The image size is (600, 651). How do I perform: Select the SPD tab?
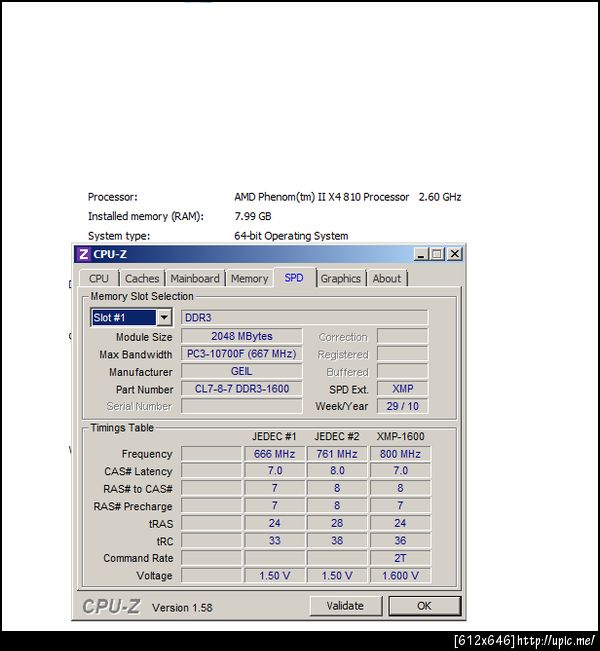(x=294, y=278)
